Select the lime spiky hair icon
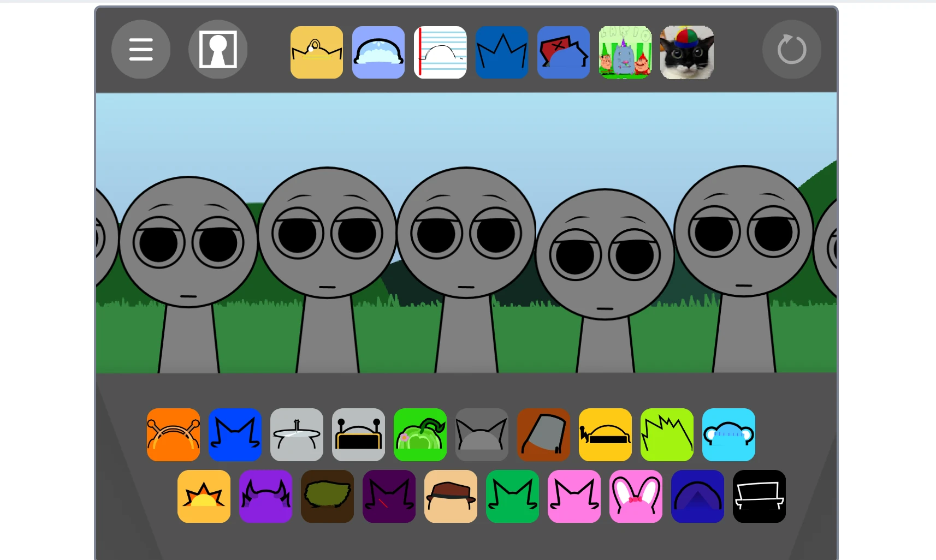The width and height of the screenshot is (936, 560). pos(667,434)
